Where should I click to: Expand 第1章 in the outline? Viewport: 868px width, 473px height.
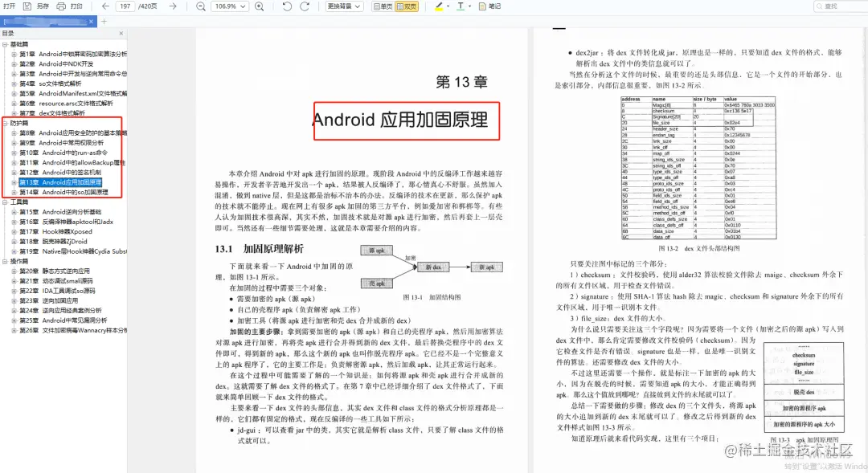(14, 55)
